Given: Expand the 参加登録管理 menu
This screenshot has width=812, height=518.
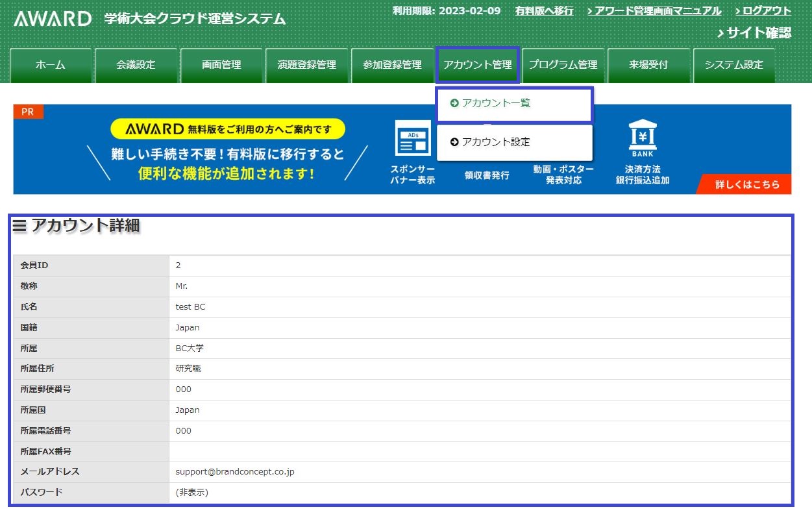Looking at the screenshot, I should click(x=392, y=65).
